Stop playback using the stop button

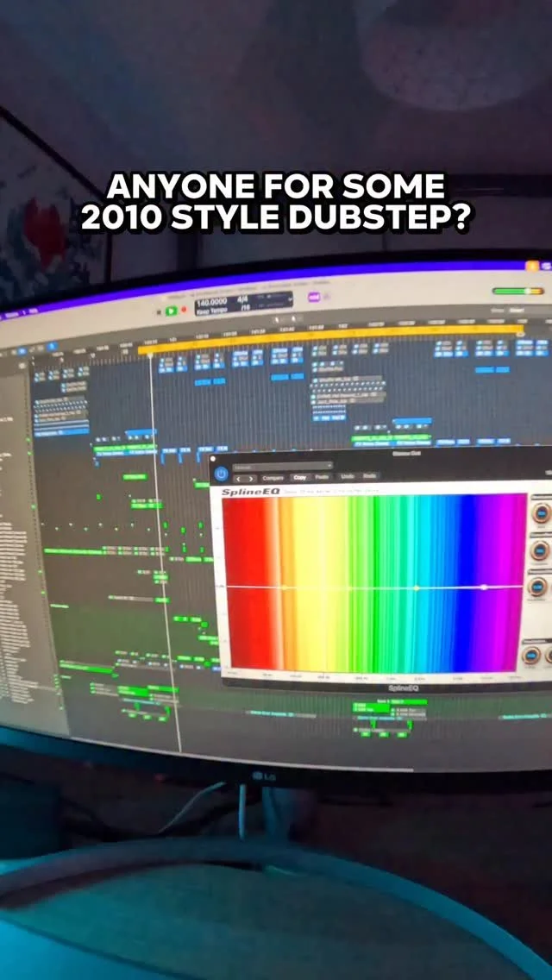159,312
